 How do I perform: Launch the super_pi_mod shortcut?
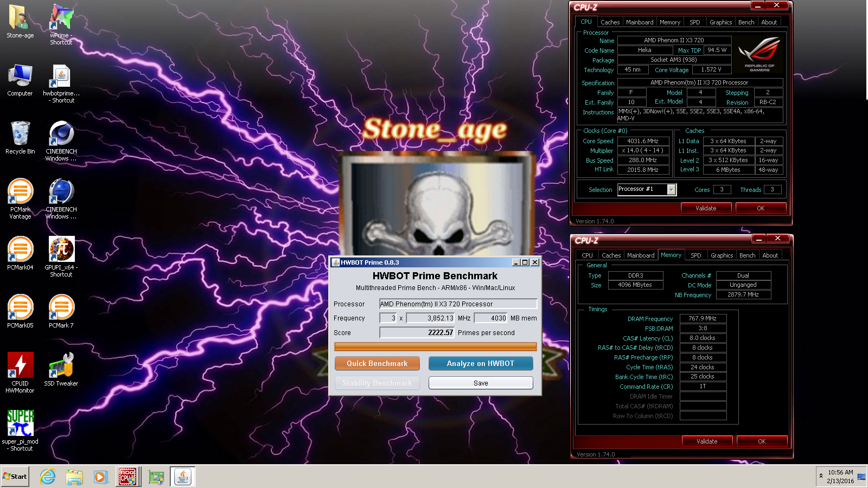pos(20,431)
